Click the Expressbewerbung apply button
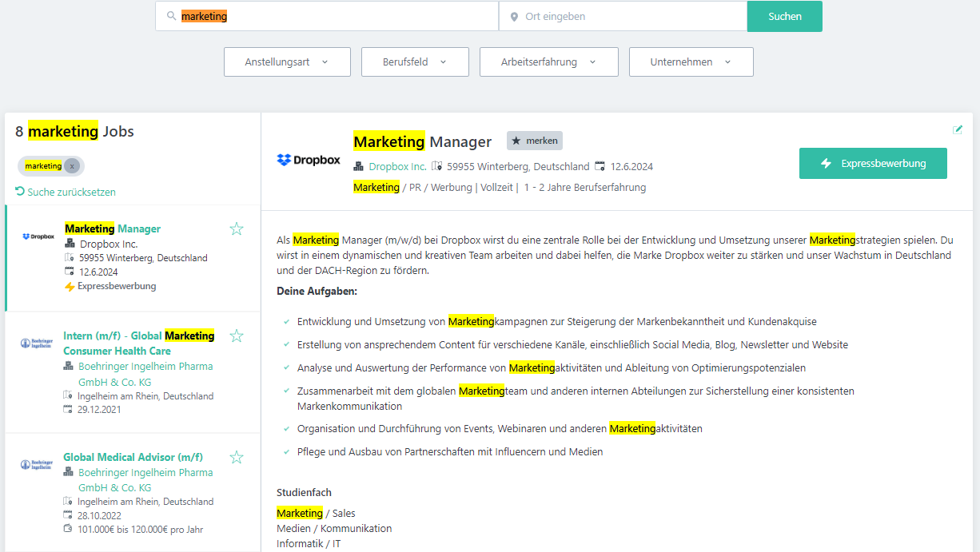 pyautogui.click(x=873, y=163)
